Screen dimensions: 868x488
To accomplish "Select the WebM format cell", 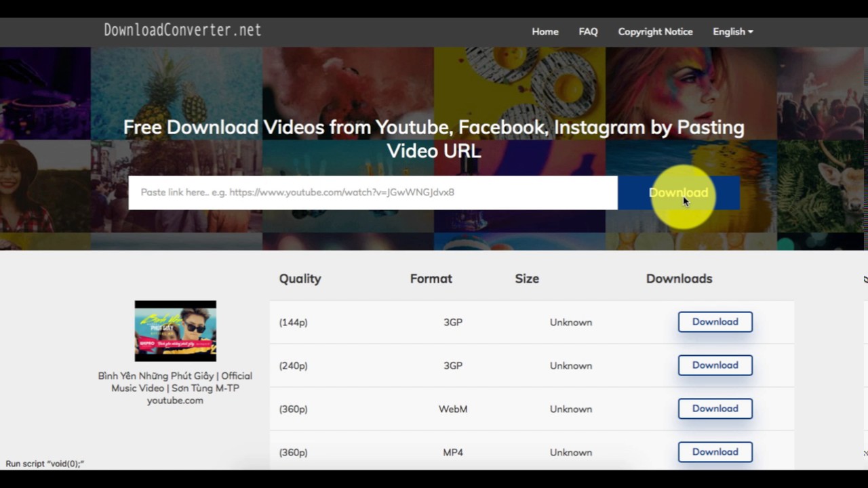I will (x=453, y=409).
